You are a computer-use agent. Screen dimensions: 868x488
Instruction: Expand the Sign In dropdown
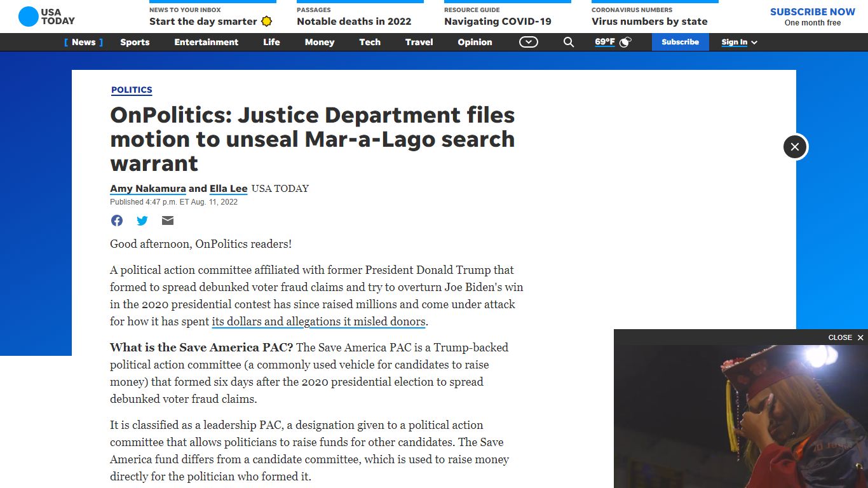739,42
